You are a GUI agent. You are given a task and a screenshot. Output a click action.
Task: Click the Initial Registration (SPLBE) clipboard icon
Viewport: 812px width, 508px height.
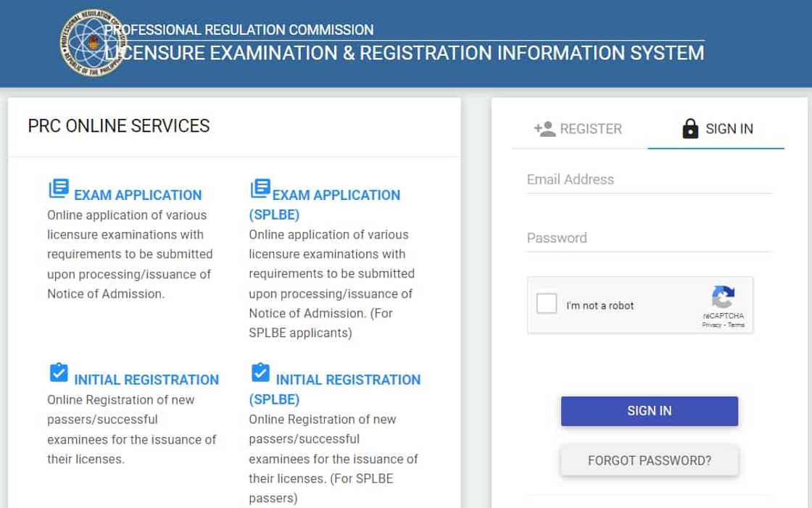pos(260,373)
